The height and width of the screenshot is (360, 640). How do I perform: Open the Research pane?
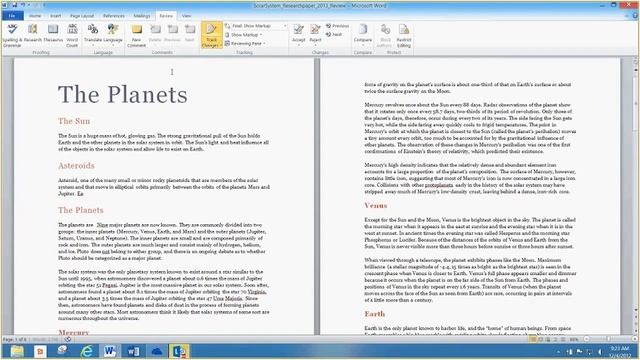click(x=33, y=33)
